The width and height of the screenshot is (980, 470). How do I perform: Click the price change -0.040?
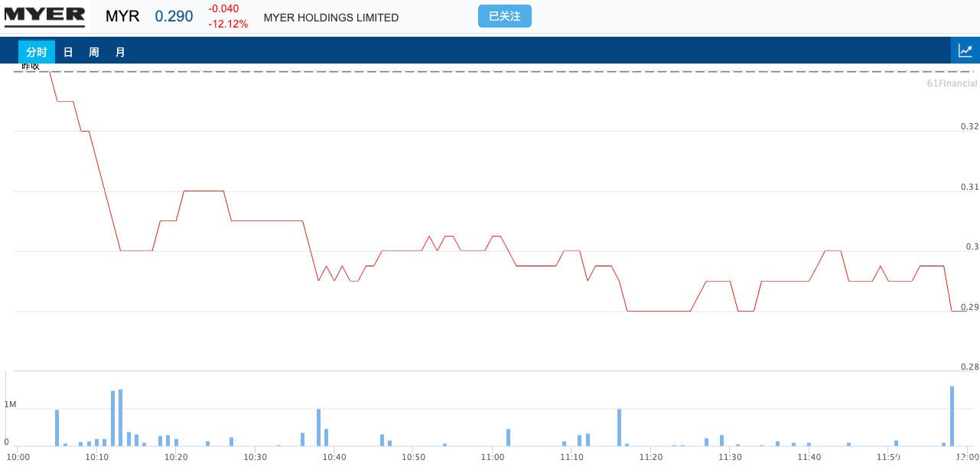click(x=223, y=8)
